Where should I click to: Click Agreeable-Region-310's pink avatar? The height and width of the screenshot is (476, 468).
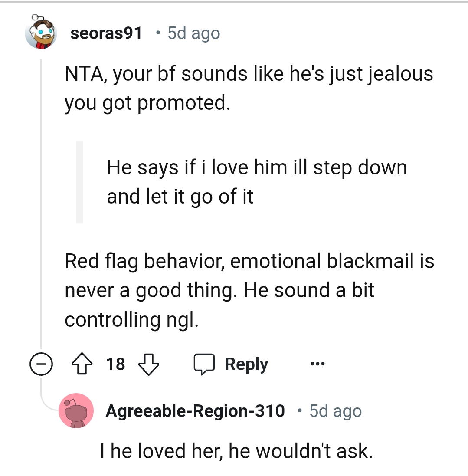[x=76, y=412]
